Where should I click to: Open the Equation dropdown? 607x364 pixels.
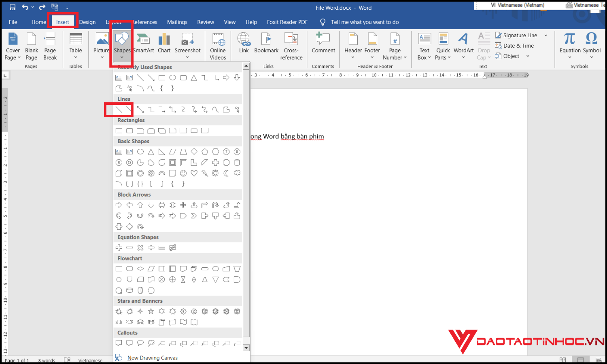coord(570,57)
